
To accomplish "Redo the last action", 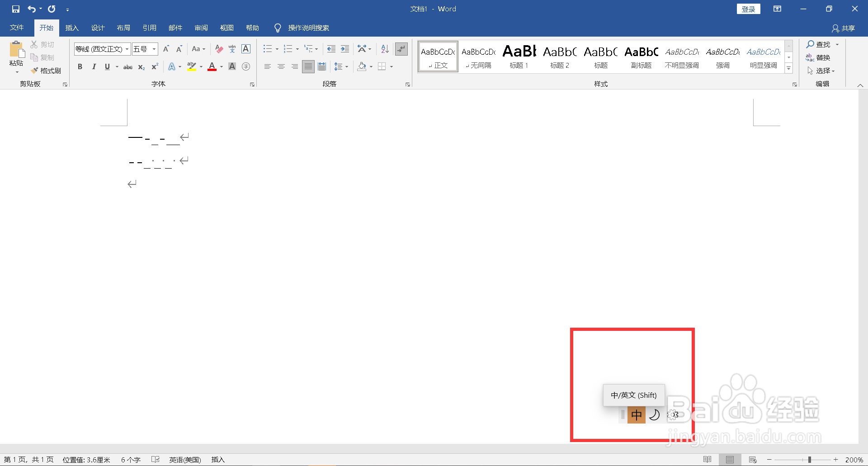I will click(52, 9).
